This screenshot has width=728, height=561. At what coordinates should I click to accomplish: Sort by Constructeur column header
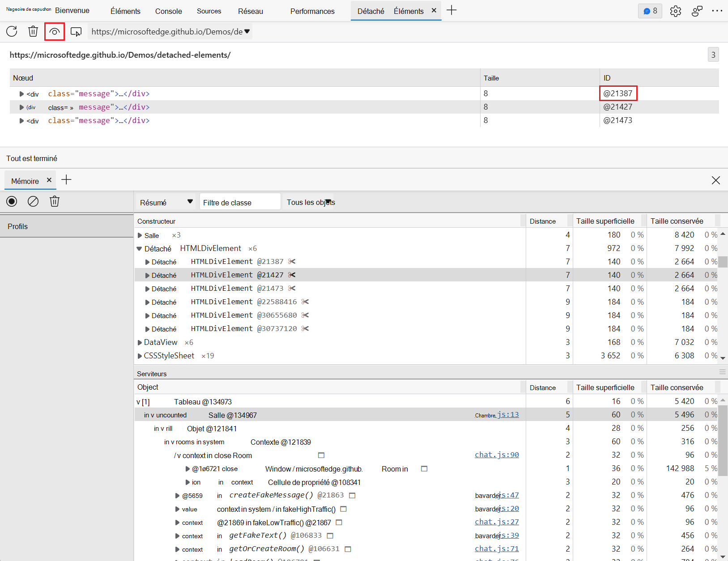[329, 221]
